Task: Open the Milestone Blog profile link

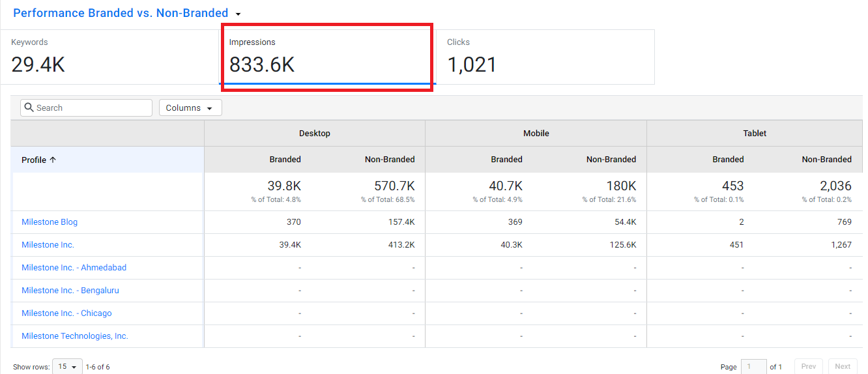Action: point(50,222)
